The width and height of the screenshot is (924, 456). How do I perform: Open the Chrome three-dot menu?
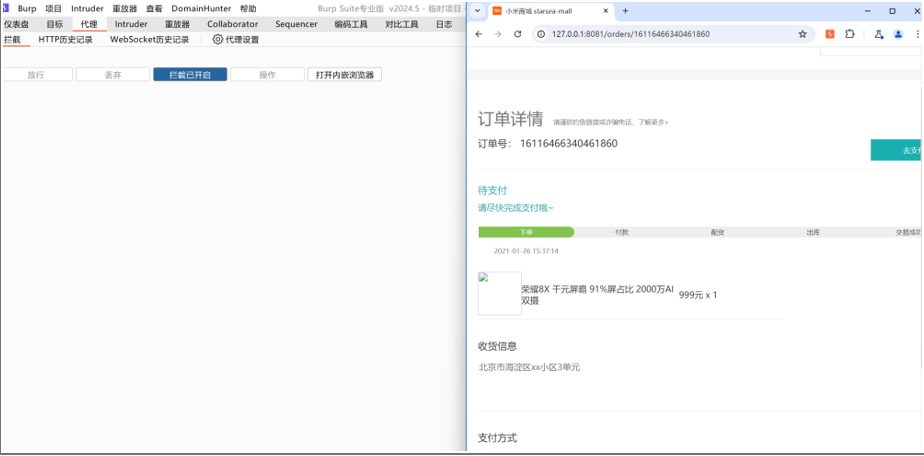918,34
